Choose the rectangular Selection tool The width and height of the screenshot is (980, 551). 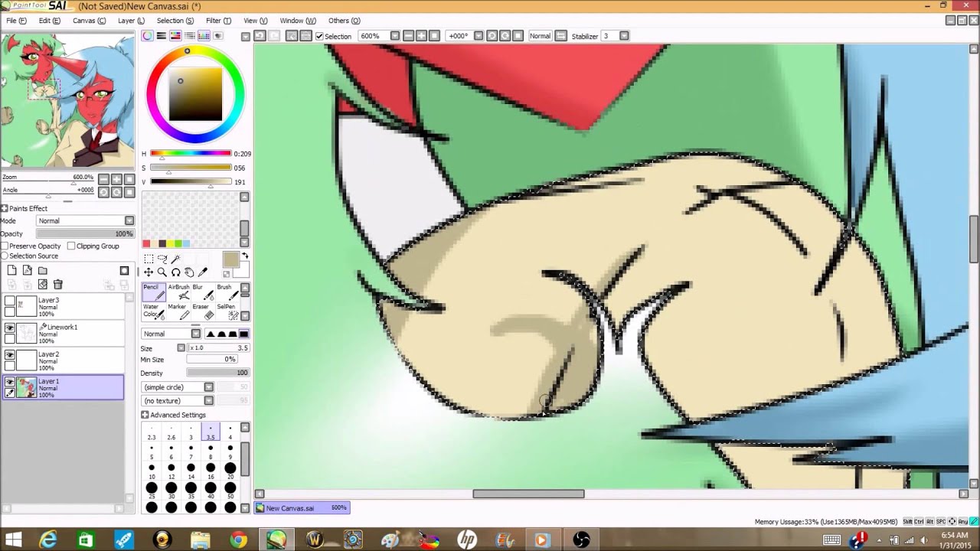[149, 259]
